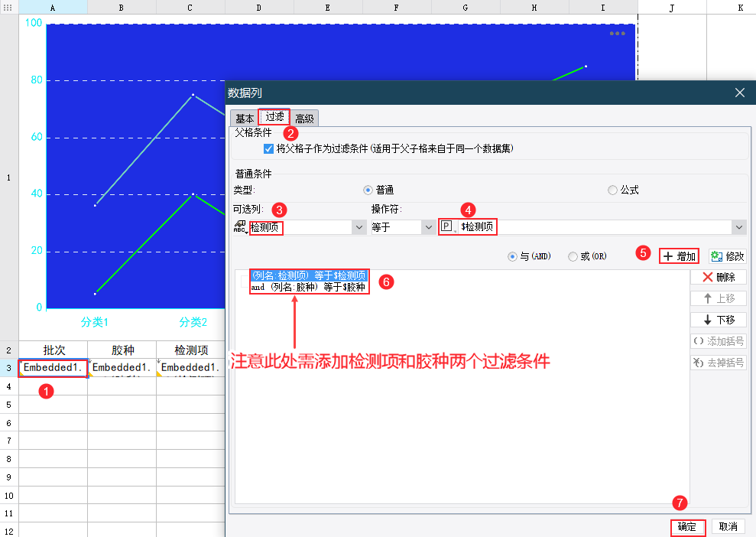
Task: Expand the $检测项 value dropdown arrow
Action: (738, 227)
